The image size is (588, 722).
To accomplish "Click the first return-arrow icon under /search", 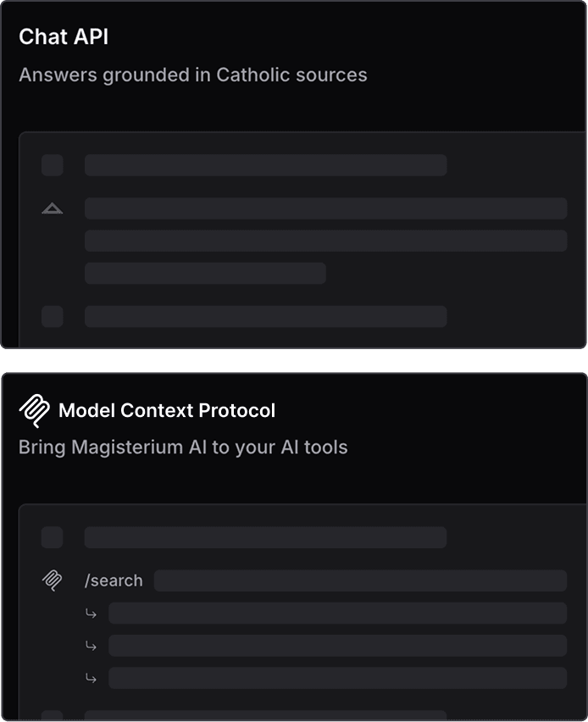I will click(x=92, y=614).
